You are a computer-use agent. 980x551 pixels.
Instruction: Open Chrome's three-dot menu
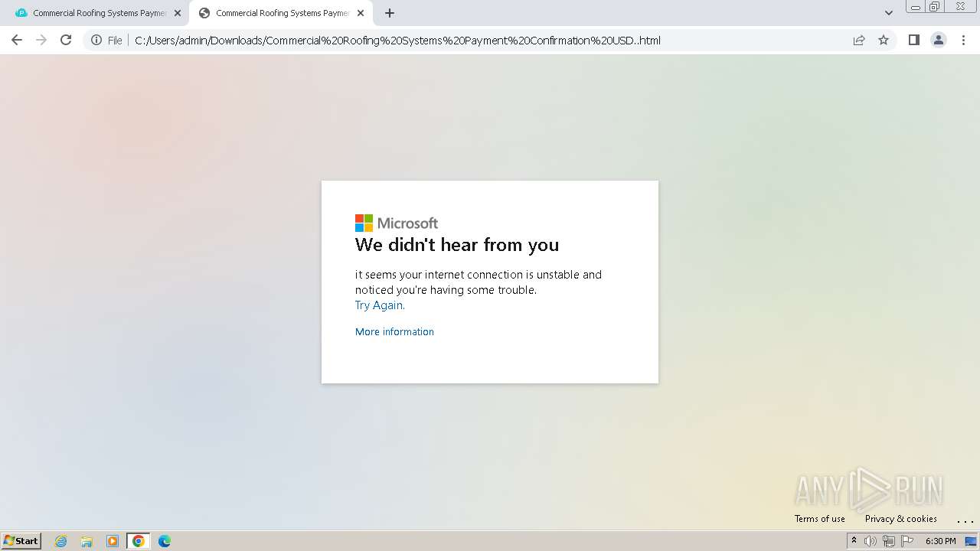tap(963, 40)
